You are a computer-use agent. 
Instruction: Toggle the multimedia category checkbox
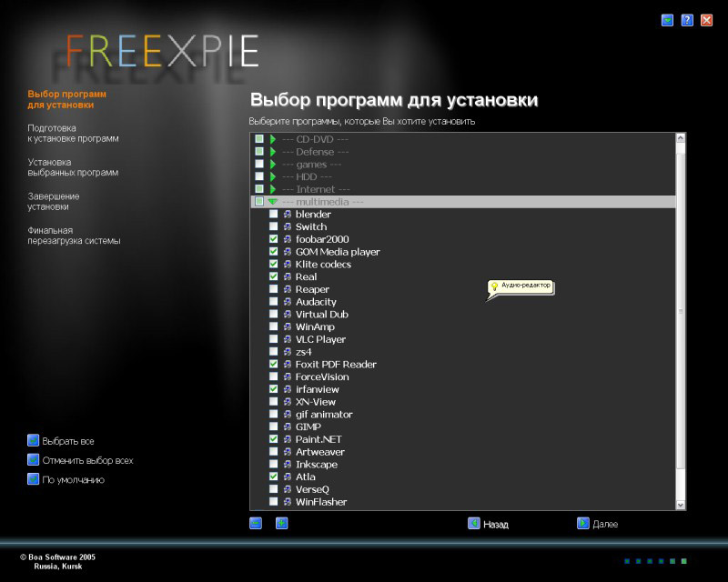click(259, 201)
